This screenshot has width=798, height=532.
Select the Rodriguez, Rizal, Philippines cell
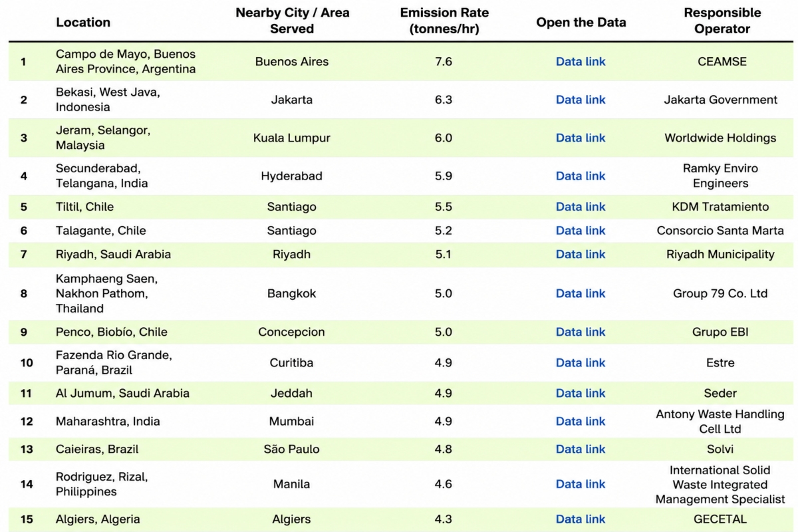[x=102, y=484]
